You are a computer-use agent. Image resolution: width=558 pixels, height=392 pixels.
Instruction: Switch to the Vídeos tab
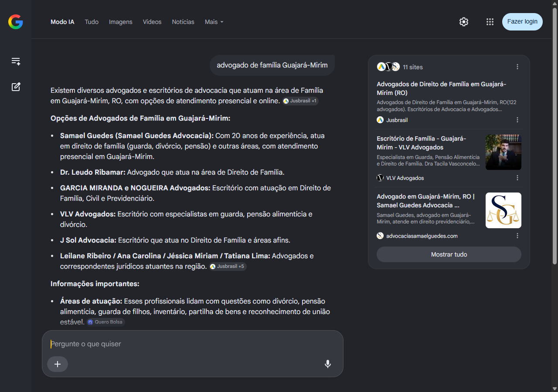[x=152, y=22]
